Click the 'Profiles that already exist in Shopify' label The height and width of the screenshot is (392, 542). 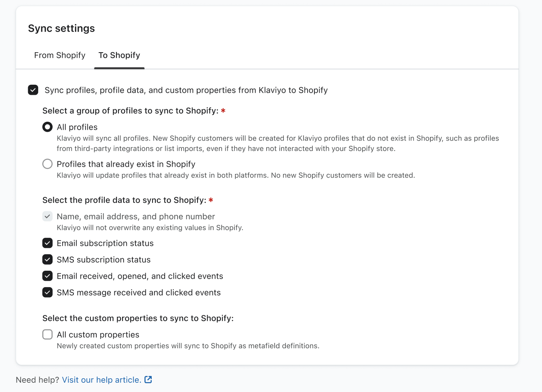[126, 164]
